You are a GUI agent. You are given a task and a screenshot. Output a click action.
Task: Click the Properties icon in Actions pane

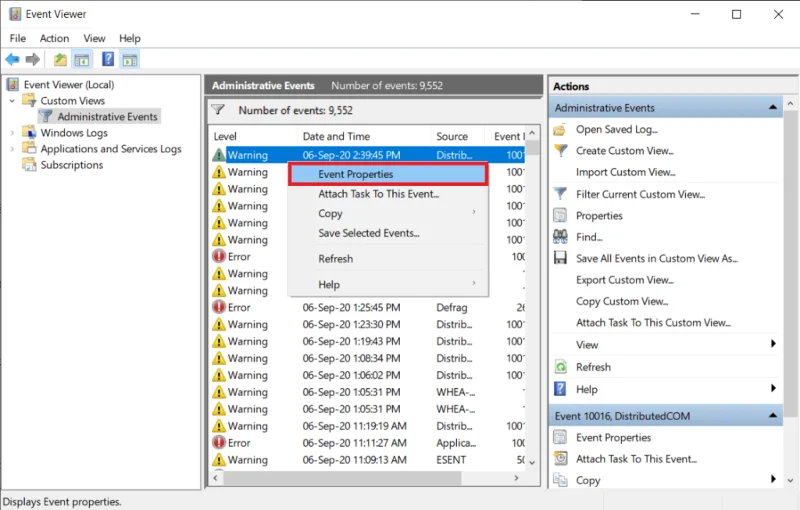[560, 215]
